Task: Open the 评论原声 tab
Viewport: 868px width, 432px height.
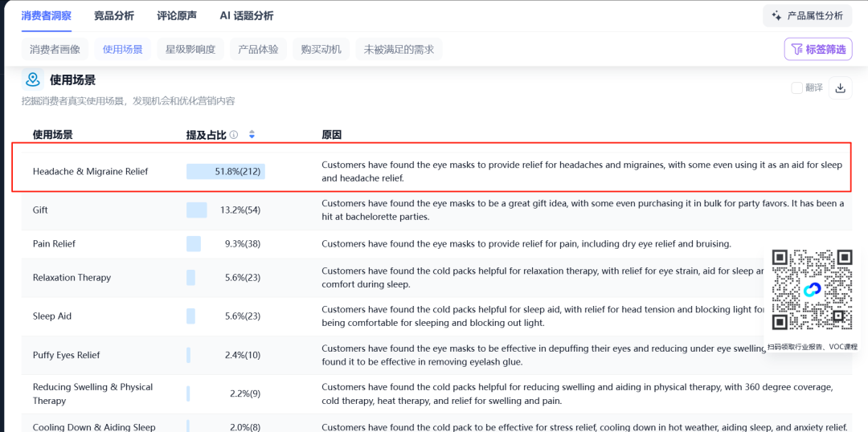Action: click(177, 15)
